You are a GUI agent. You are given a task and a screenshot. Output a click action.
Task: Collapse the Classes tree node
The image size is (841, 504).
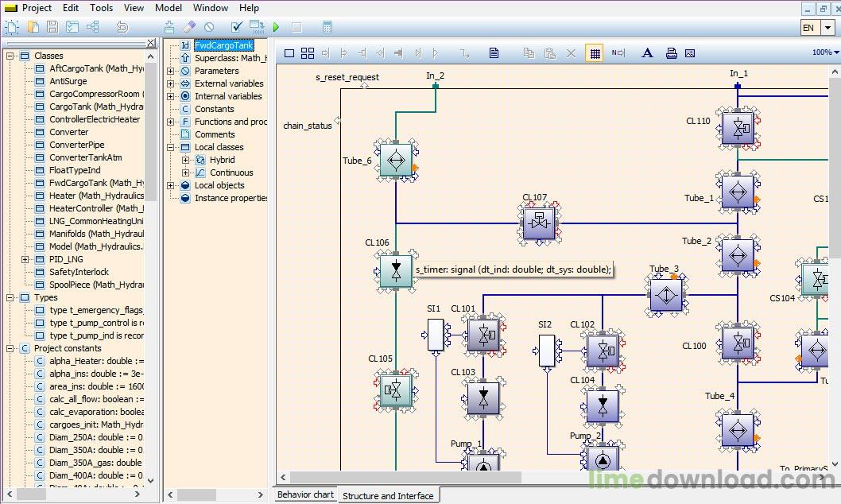[x=10, y=56]
